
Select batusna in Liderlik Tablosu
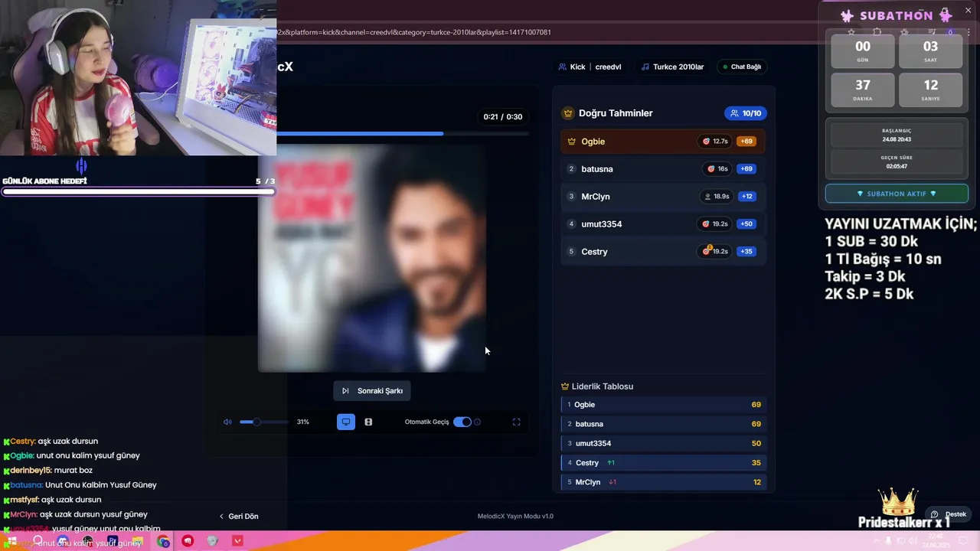click(663, 424)
